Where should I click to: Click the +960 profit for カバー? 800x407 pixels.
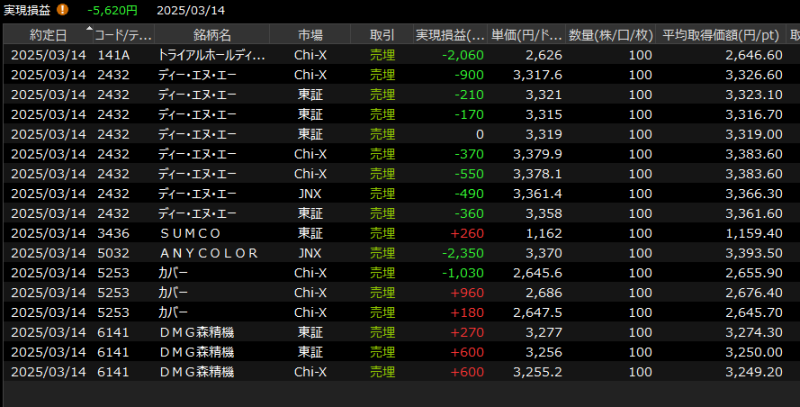click(467, 293)
